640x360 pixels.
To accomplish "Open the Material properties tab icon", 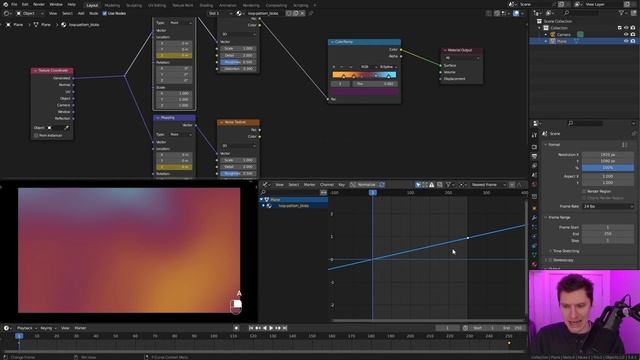I will 534,264.
